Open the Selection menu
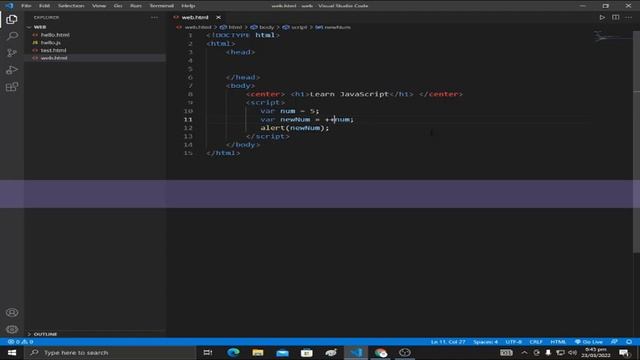Image resolution: width=640 pixels, height=360 pixels. pyautogui.click(x=71, y=6)
